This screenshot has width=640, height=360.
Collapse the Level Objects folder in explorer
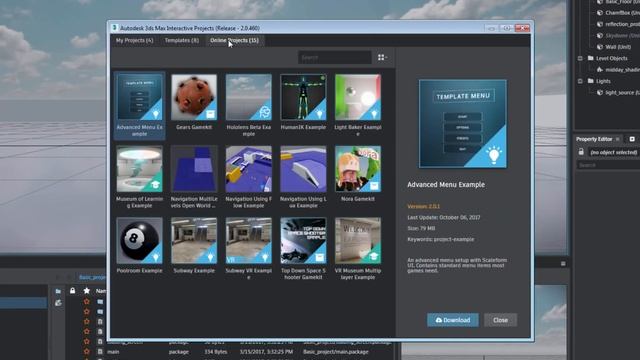point(580,58)
